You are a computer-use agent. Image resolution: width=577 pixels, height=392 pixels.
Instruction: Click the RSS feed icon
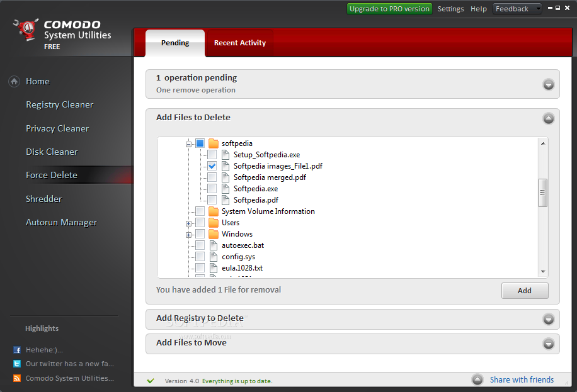pos(17,378)
